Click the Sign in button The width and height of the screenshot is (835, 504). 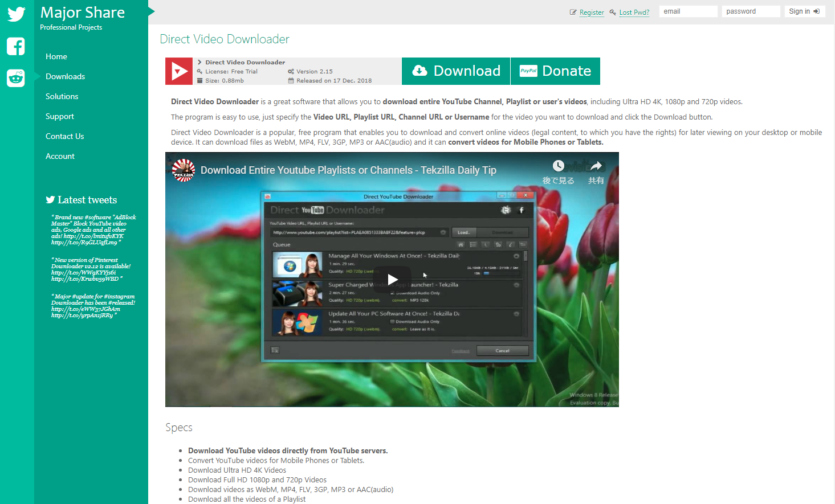804,11
